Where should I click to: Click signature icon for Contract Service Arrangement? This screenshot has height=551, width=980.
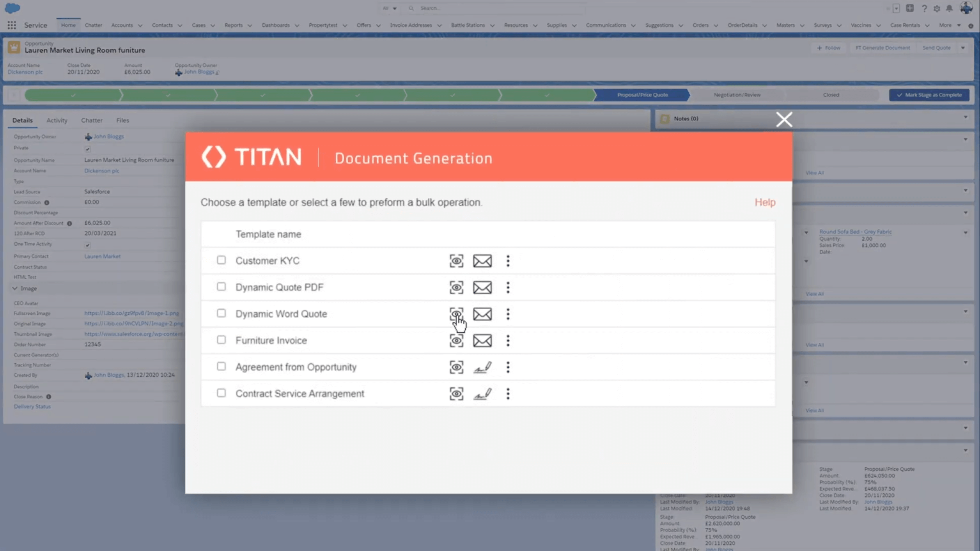coord(482,393)
